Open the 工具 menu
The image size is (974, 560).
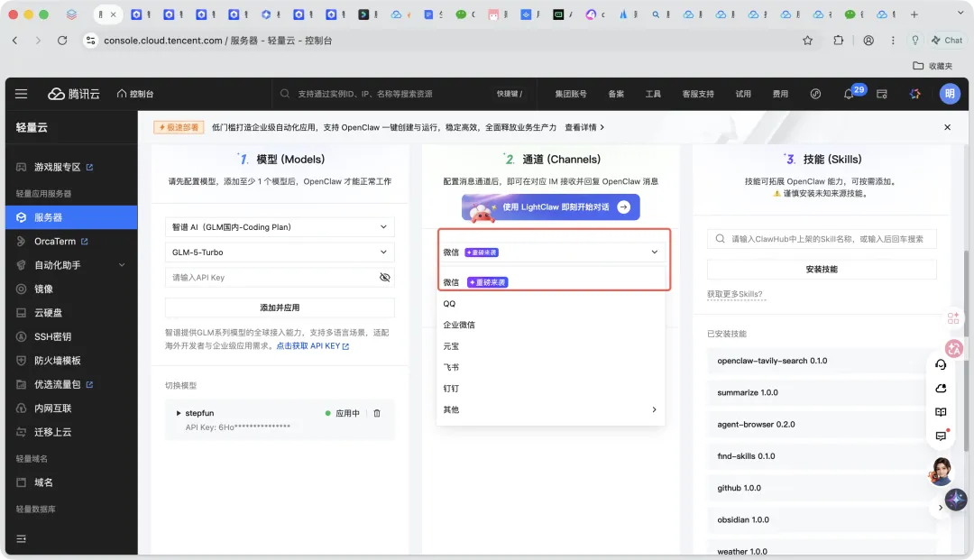pos(652,94)
